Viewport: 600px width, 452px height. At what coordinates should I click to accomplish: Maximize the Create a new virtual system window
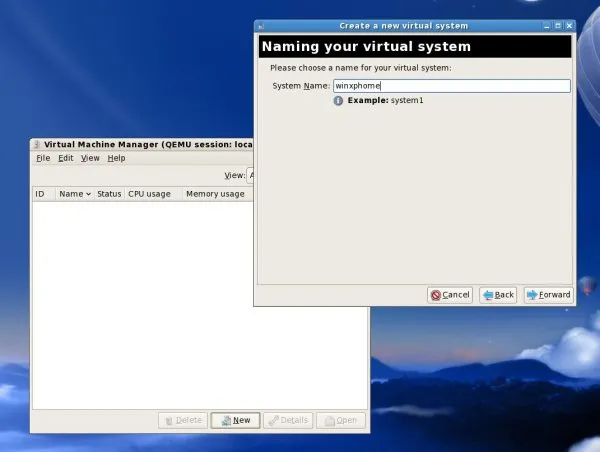[558, 26]
